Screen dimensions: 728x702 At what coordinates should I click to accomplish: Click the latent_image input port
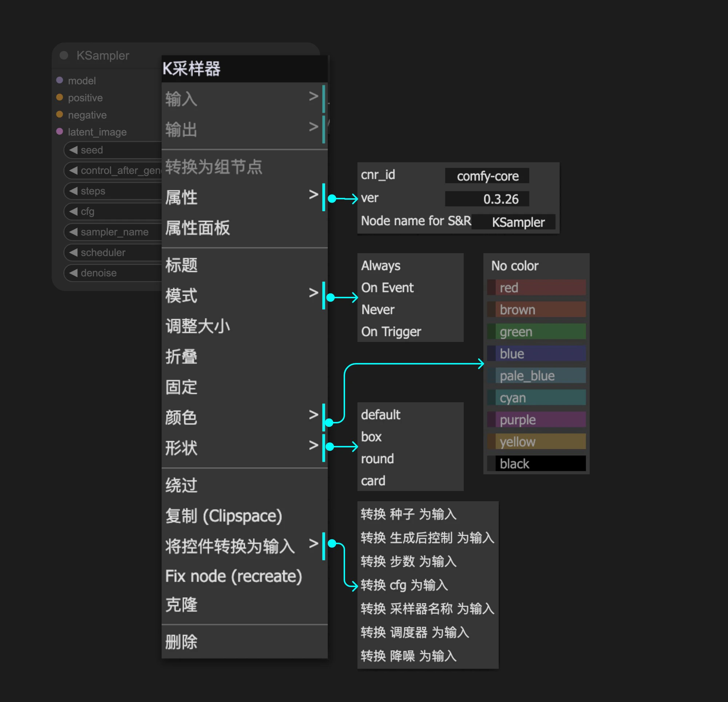60,132
